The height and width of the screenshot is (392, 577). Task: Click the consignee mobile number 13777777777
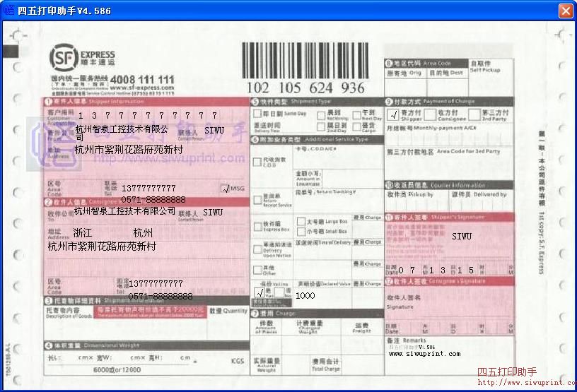point(156,284)
